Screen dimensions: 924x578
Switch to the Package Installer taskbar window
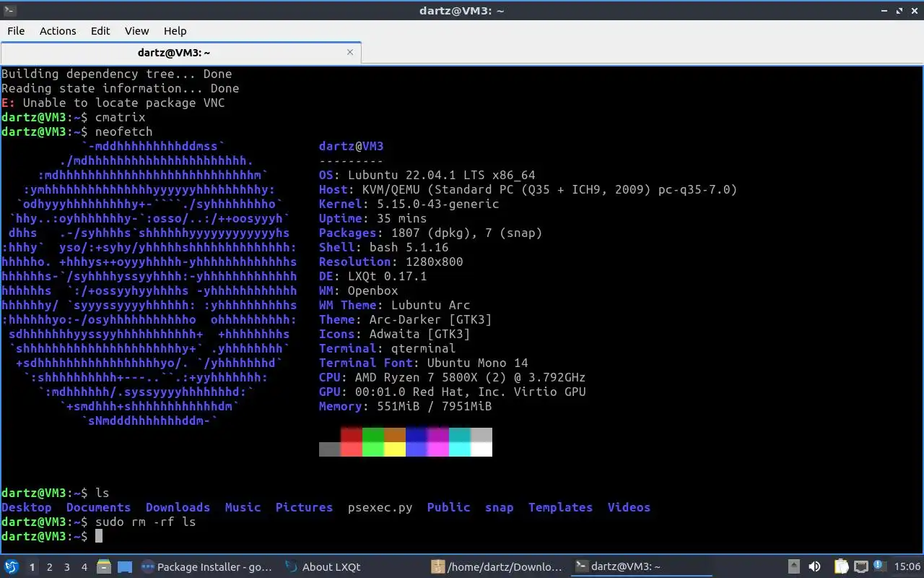click(x=208, y=566)
